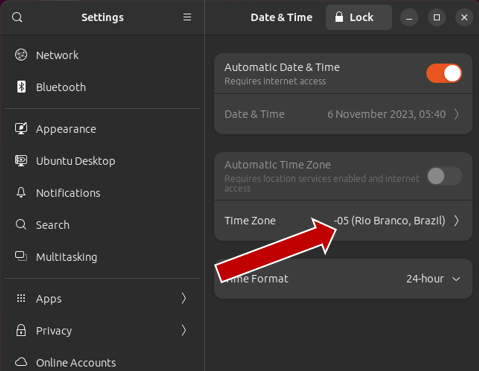Open the Time Format 24-hour dropdown

(x=433, y=279)
